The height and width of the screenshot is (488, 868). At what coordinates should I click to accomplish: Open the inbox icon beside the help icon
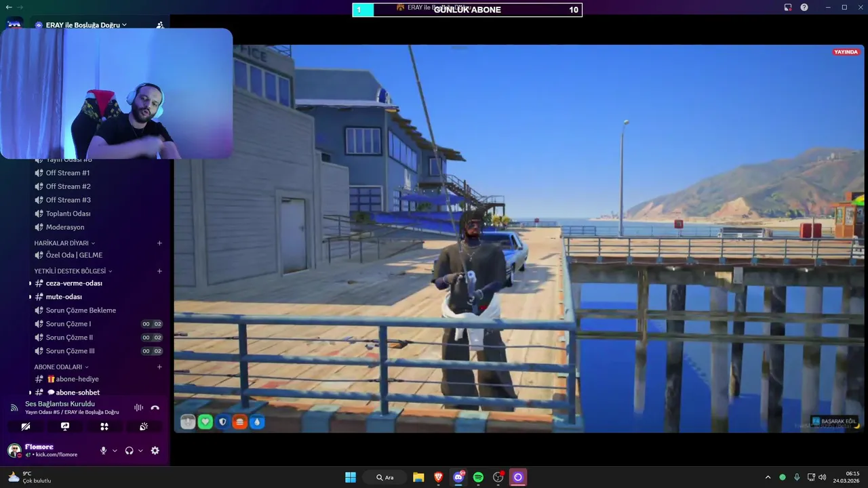pyautogui.click(x=788, y=7)
